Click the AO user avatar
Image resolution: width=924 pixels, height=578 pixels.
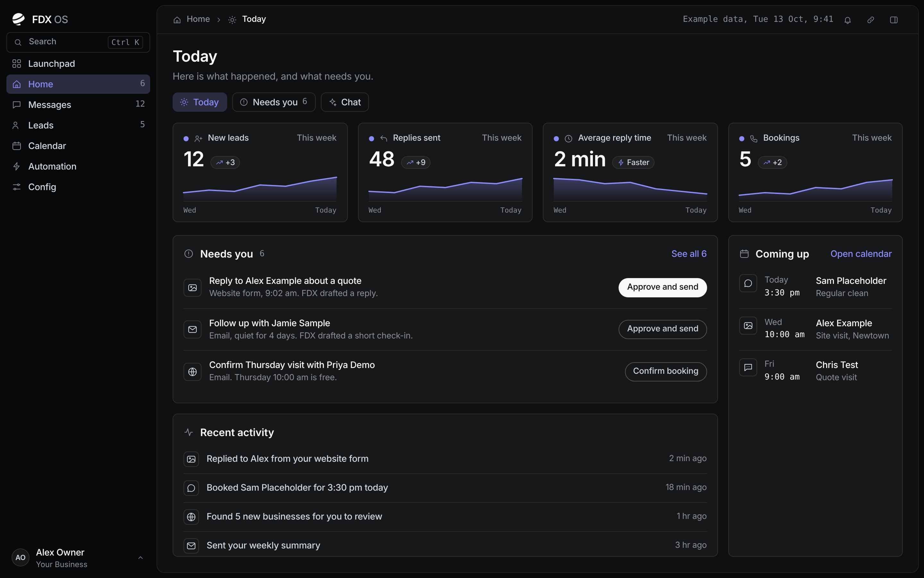(21, 557)
